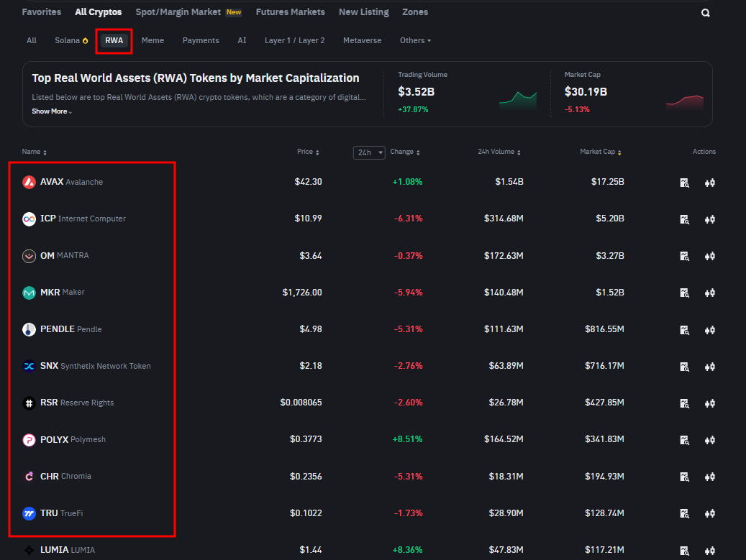746x560 pixels.
Task: Open the search magnifier icon
Action: click(x=705, y=13)
